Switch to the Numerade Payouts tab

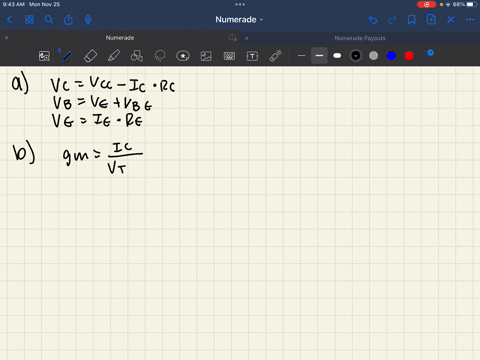(x=360, y=38)
